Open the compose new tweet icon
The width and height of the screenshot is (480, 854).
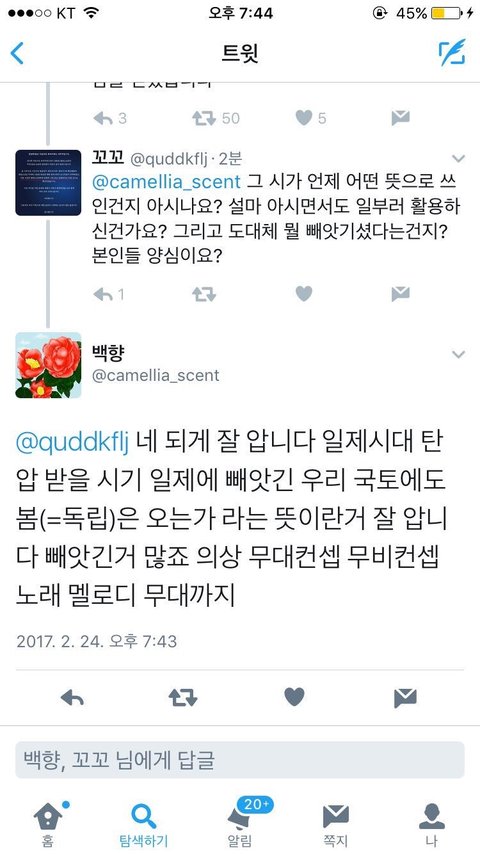(x=452, y=53)
